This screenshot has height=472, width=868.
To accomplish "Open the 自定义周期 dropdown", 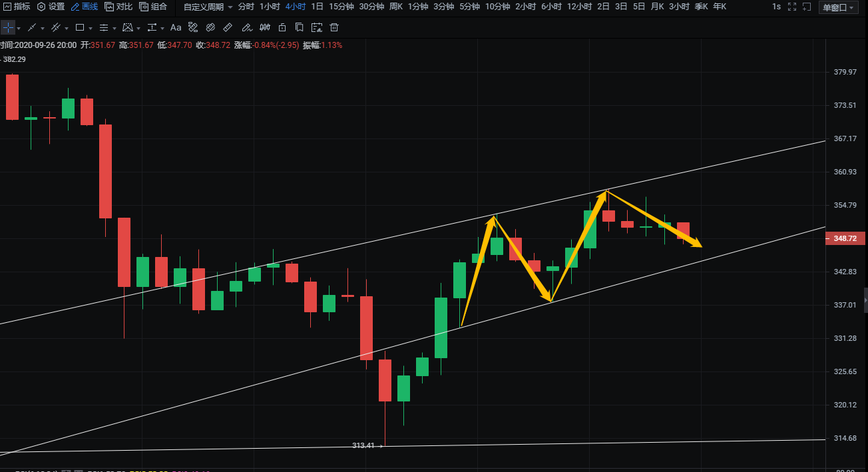I will 208,7.
